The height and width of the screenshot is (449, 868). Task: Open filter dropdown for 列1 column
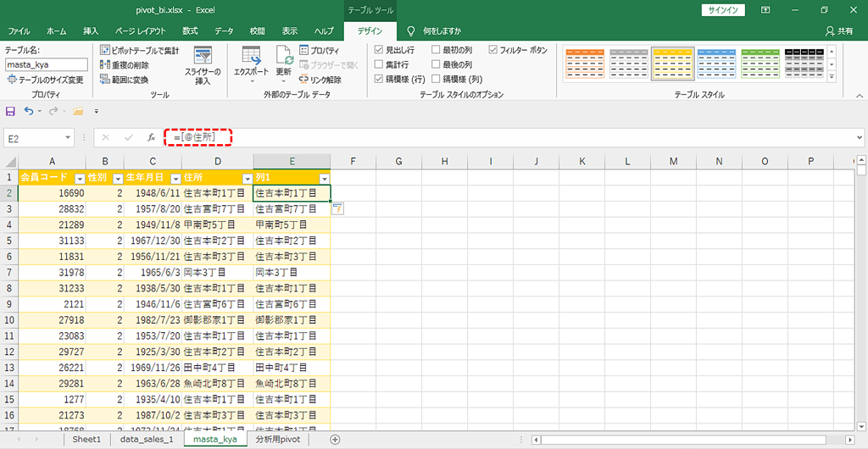point(325,178)
